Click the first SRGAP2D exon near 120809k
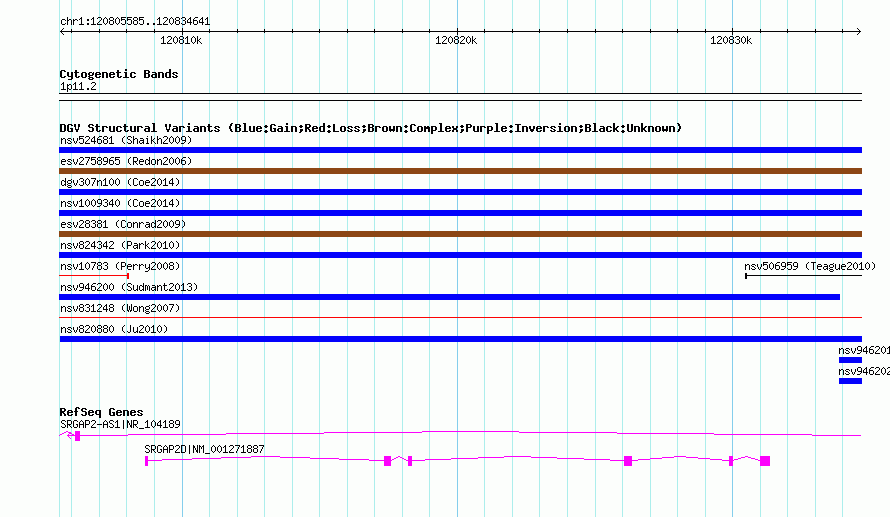Image resolution: width=890 pixels, height=517 pixels. coord(146,461)
